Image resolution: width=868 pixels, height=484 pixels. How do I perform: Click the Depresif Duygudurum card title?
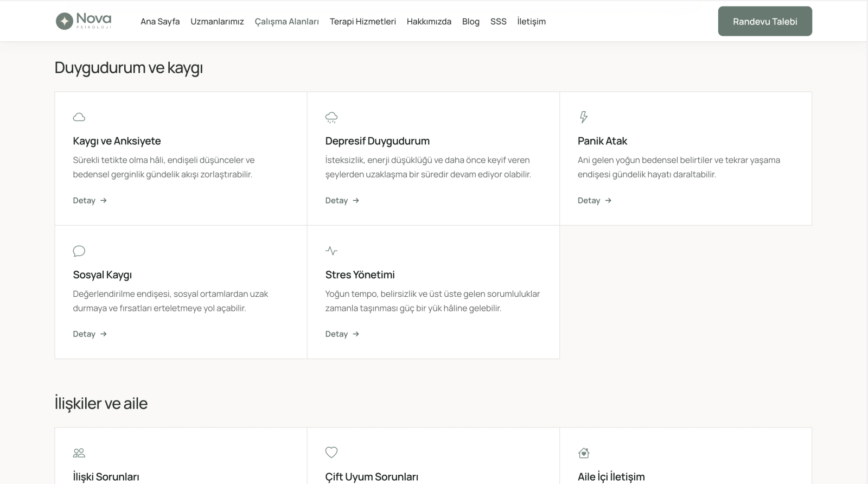click(377, 141)
